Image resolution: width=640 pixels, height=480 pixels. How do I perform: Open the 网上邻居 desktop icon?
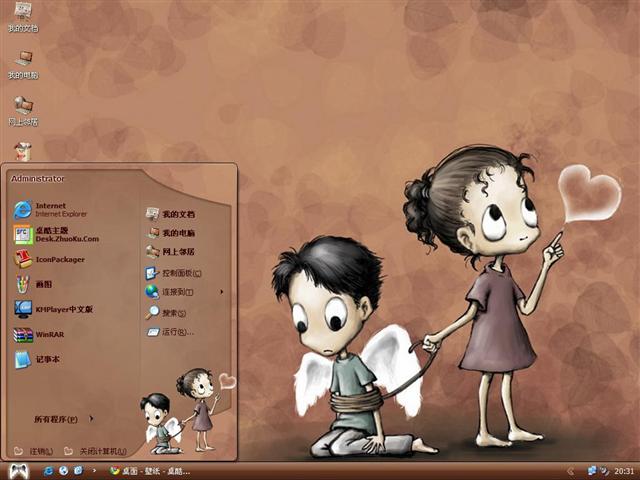click(23, 111)
